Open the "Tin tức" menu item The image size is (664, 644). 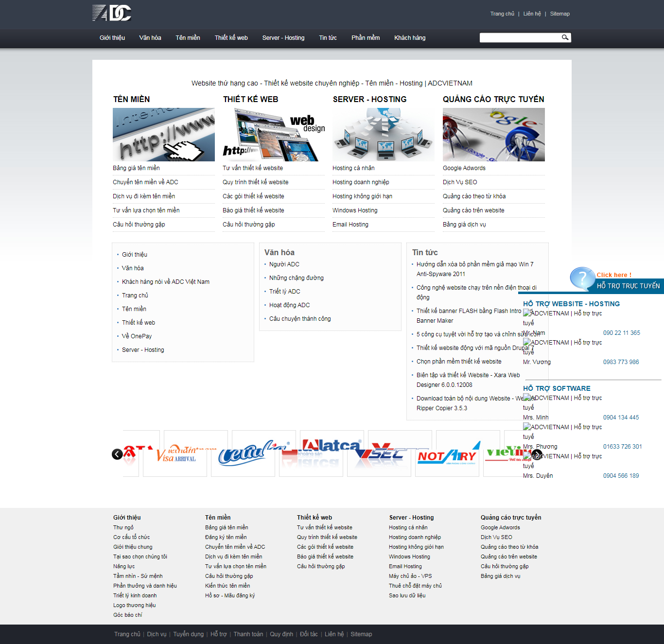[x=328, y=37]
